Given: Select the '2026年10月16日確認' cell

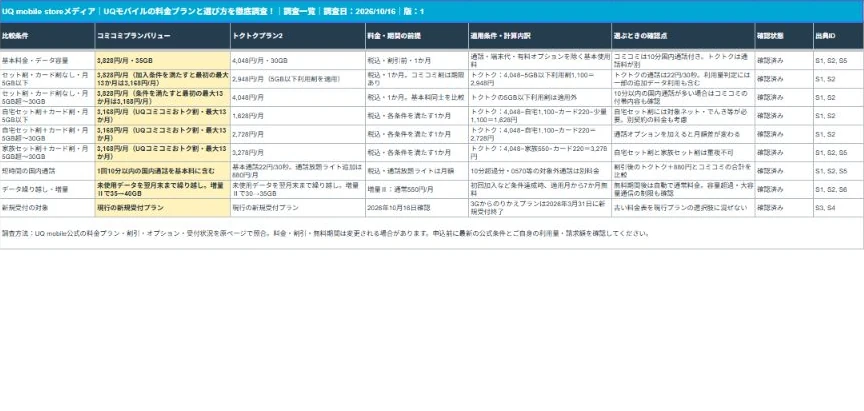Looking at the screenshot, I should tap(417, 208).
